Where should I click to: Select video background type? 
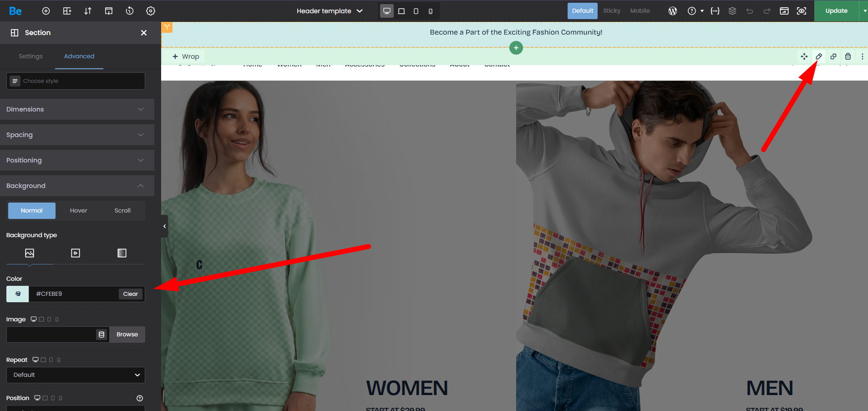[76, 253]
